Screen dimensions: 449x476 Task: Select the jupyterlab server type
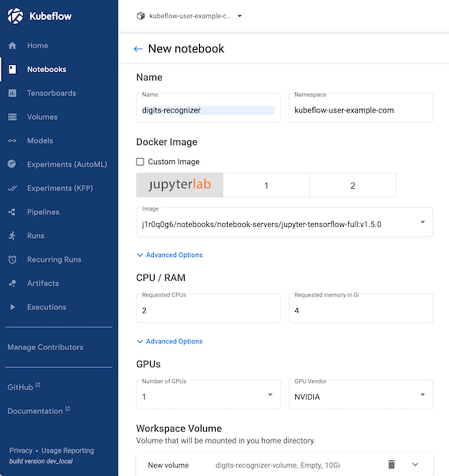pyautogui.click(x=180, y=185)
